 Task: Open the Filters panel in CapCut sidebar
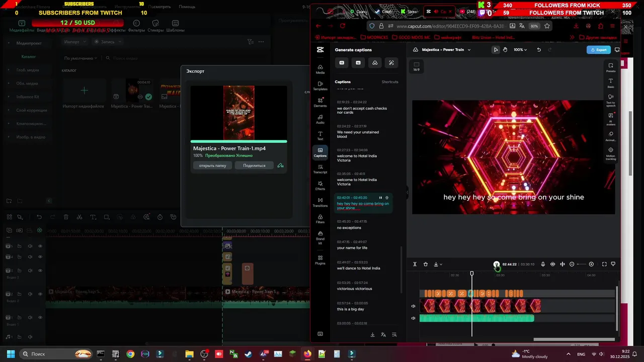click(x=320, y=219)
